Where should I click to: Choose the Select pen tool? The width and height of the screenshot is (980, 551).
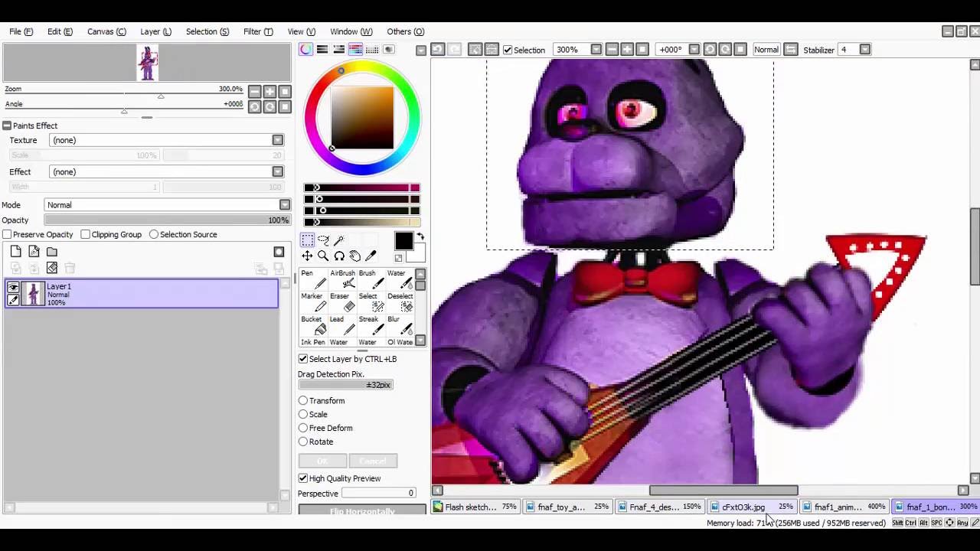(371, 302)
